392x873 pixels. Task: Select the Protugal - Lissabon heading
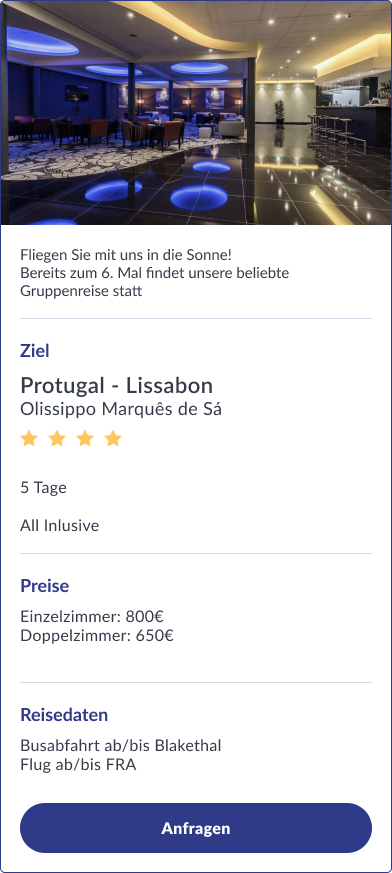point(116,385)
